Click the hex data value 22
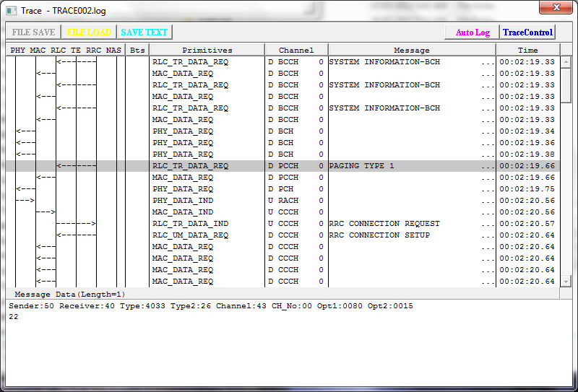Image resolution: width=578 pixels, height=392 pixels. (14, 317)
